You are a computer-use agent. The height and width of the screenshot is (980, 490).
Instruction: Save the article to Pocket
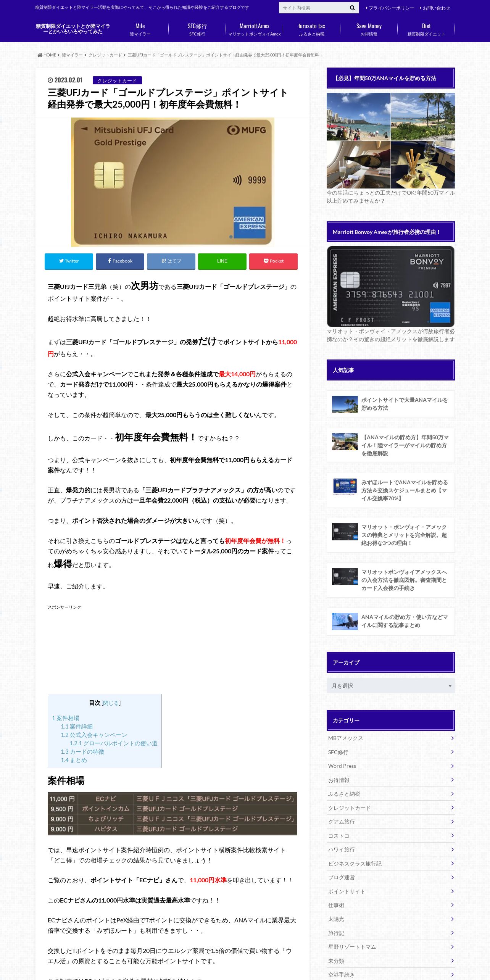point(273,261)
